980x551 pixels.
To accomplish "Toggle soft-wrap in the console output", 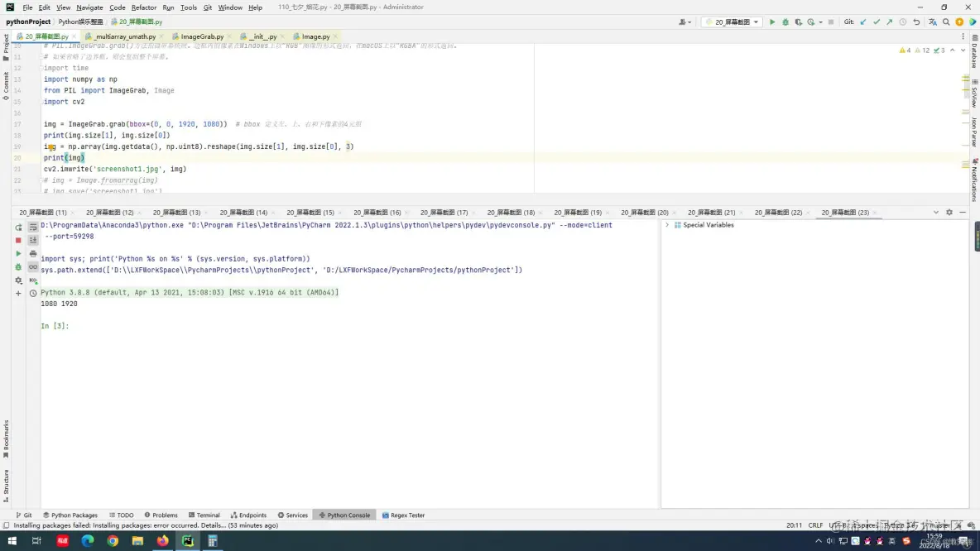I will click(x=31, y=227).
